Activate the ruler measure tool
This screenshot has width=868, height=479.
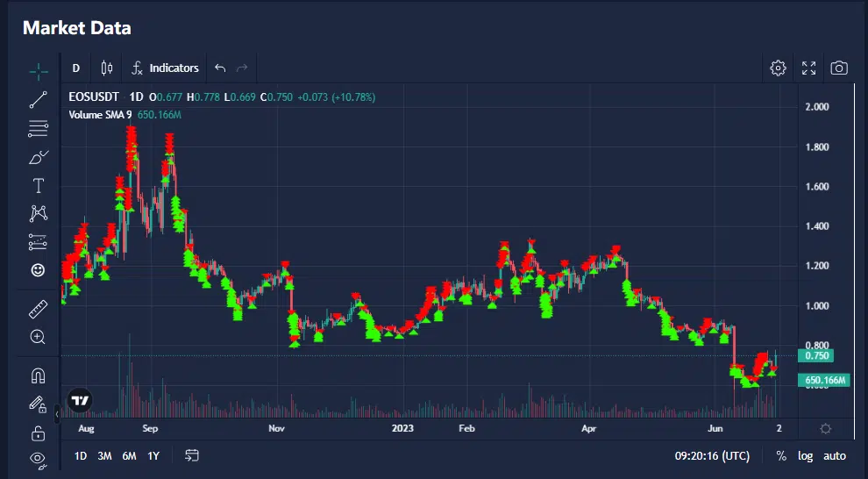point(38,309)
